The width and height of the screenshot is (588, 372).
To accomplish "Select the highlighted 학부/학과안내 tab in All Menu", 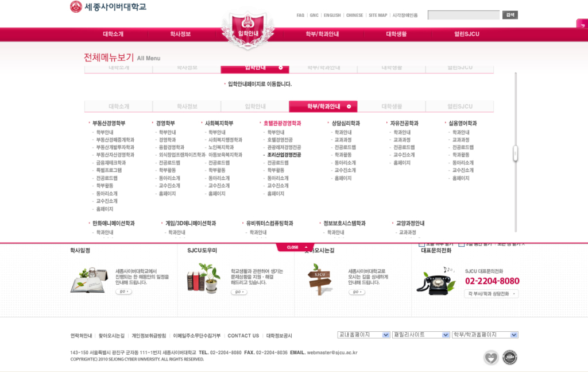I will (323, 106).
